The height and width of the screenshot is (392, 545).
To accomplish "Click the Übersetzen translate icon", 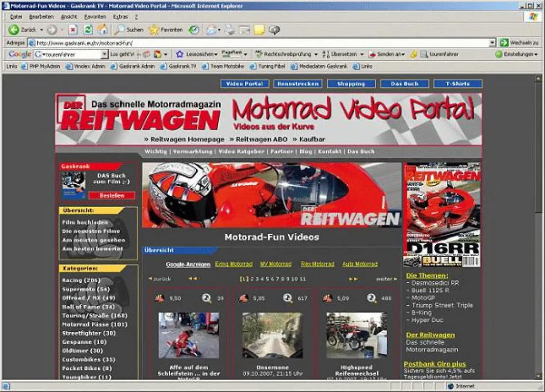I will tap(326, 54).
